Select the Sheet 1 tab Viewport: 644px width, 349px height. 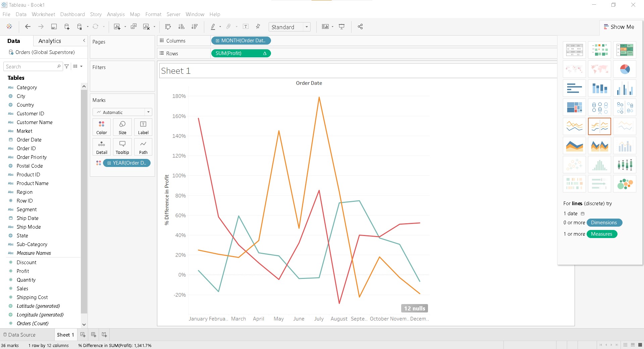coord(65,335)
